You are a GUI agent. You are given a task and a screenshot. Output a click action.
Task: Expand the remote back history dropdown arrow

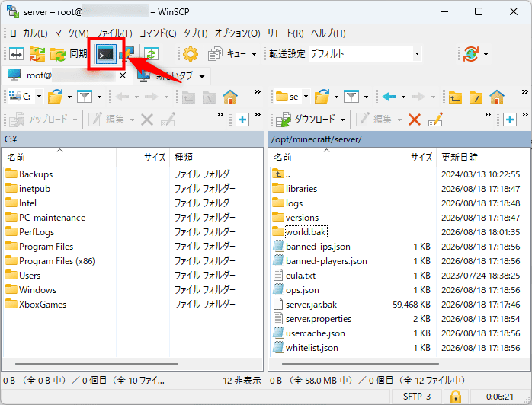pos(403,97)
